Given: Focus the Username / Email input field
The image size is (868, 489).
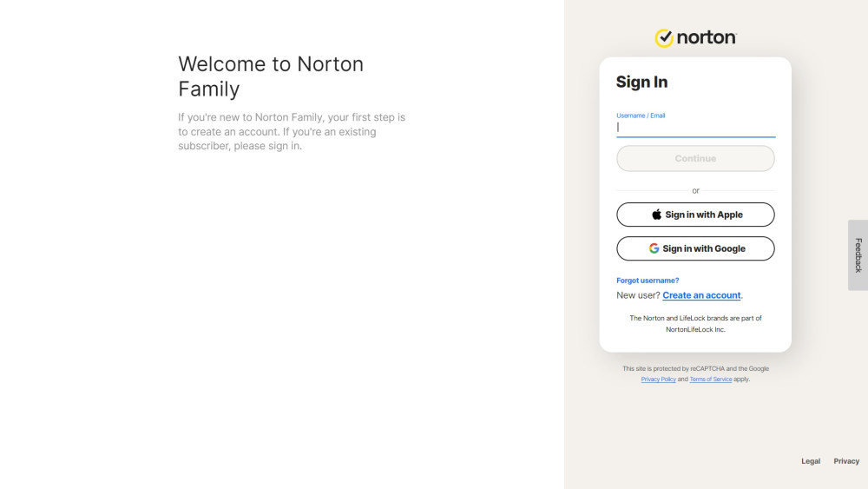Looking at the screenshot, I should click(x=695, y=128).
